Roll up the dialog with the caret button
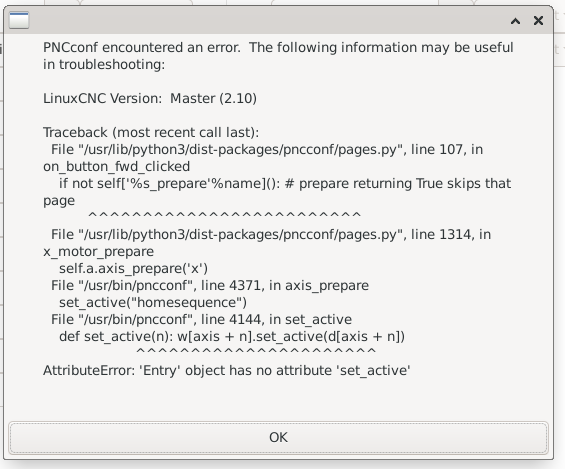565x469 pixels. [x=515, y=21]
